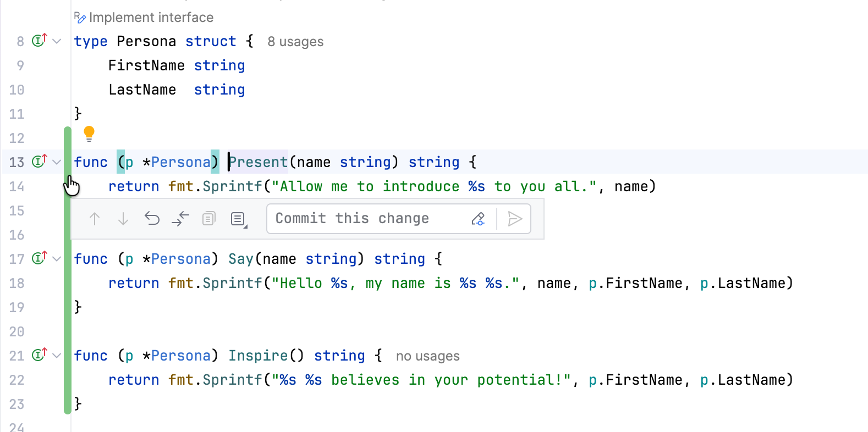Click line number 22 in the gutter
This screenshot has height=432, width=868.
(17, 380)
